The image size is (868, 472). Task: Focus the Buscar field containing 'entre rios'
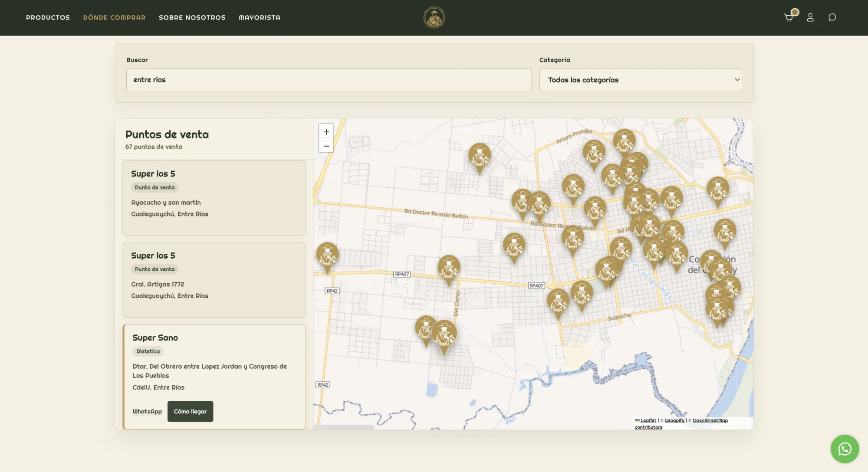(329, 79)
